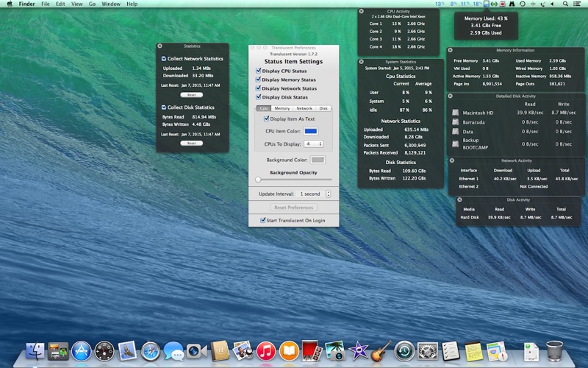588x368 pixels.
Task: Launch Photo Booth from the Dock
Action: click(x=312, y=351)
